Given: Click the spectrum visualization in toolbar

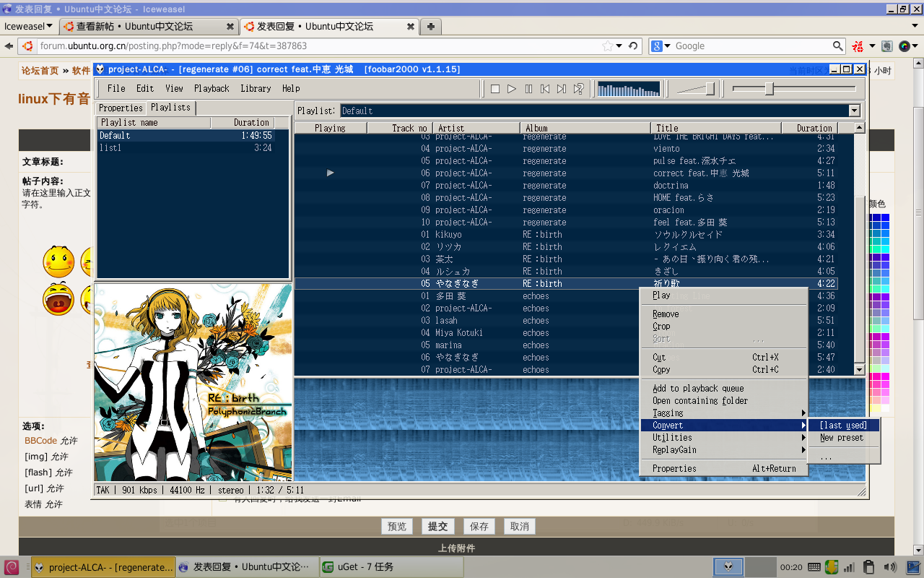Looking at the screenshot, I should pos(629,89).
